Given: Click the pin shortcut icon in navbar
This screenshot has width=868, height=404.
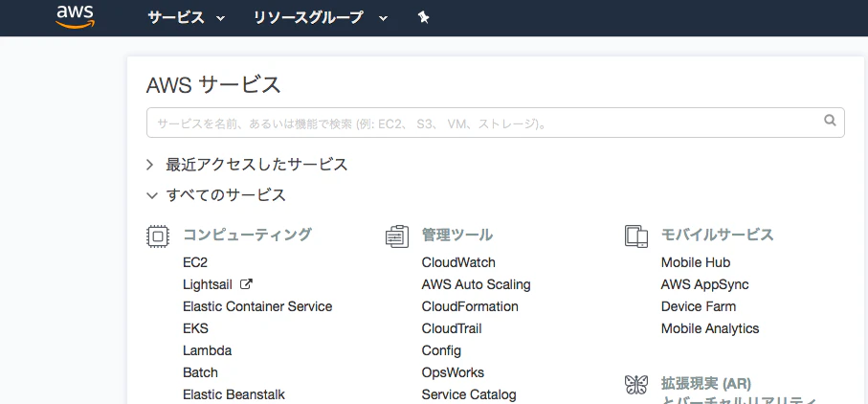Looking at the screenshot, I should pyautogui.click(x=424, y=17).
